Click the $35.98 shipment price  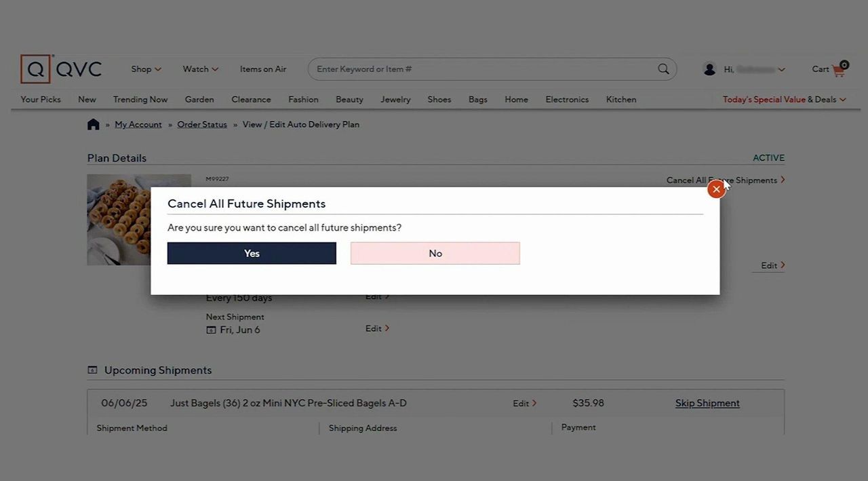(x=588, y=403)
